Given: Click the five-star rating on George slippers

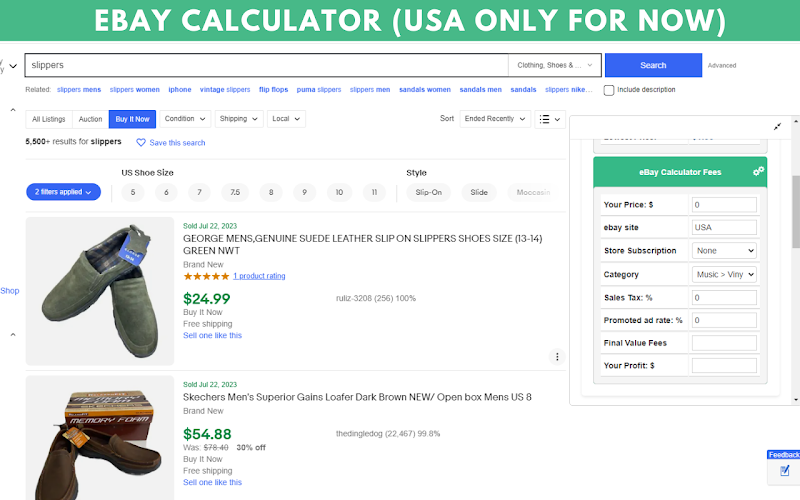Looking at the screenshot, I should point(206,276).
